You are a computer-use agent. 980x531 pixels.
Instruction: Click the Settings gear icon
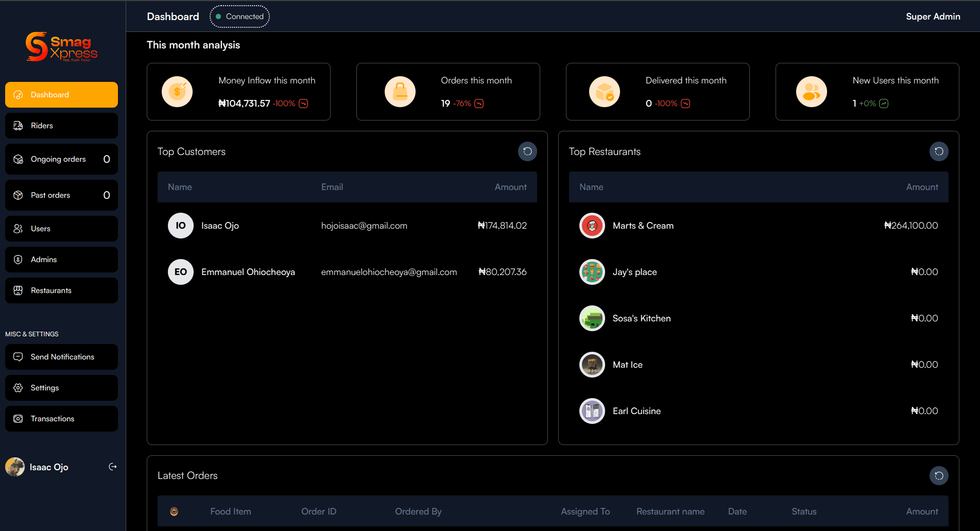pyautogui.click(x=18, y=387)
